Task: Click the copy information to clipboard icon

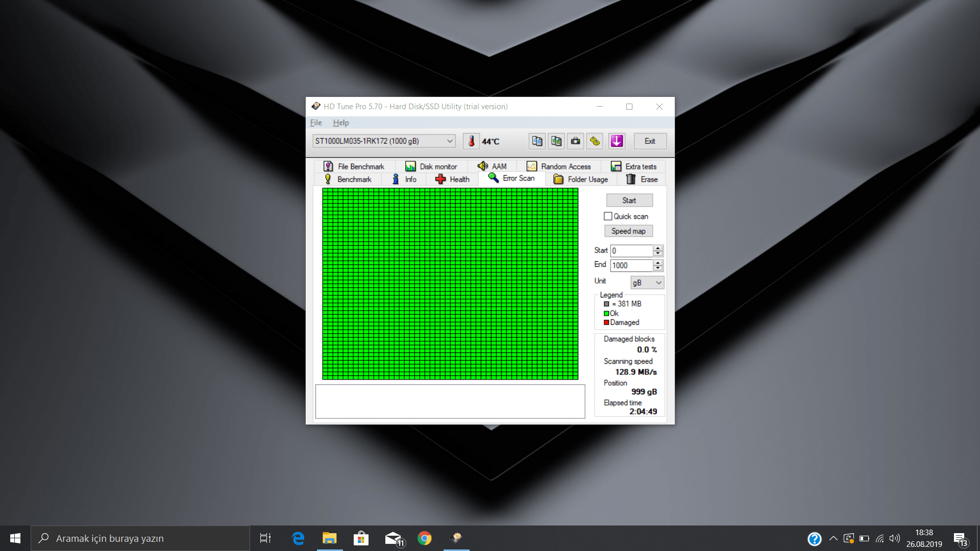Action: click(x=536, y=141)
